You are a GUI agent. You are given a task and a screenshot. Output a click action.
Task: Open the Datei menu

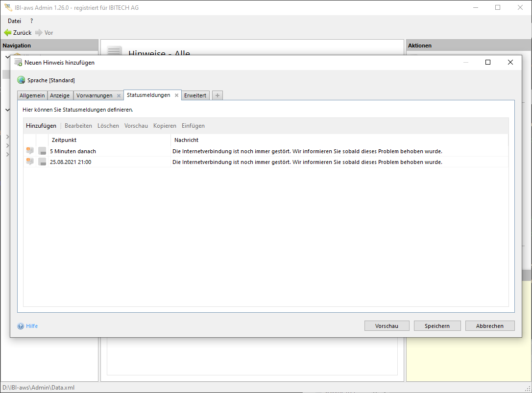coord(14,21)
